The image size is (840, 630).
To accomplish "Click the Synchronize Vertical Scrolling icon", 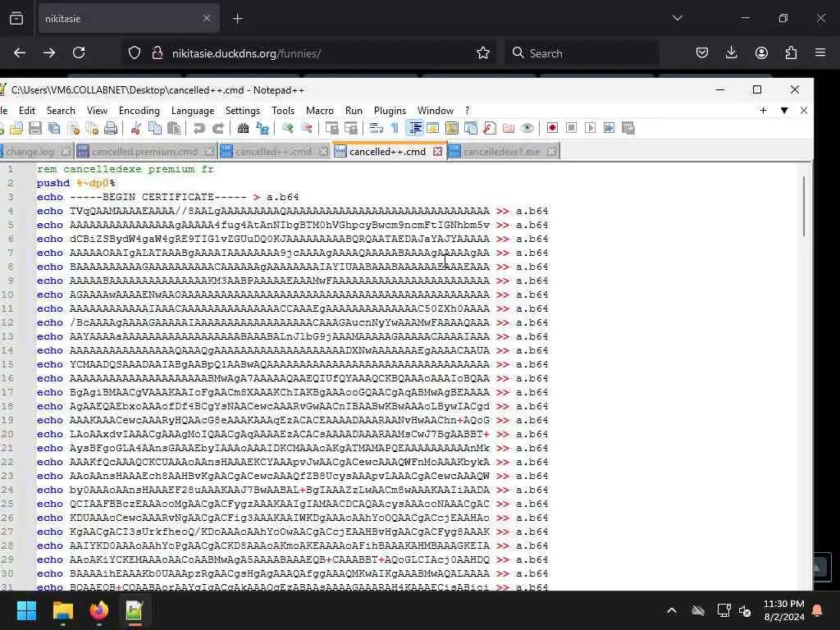I will click(332, 128).
